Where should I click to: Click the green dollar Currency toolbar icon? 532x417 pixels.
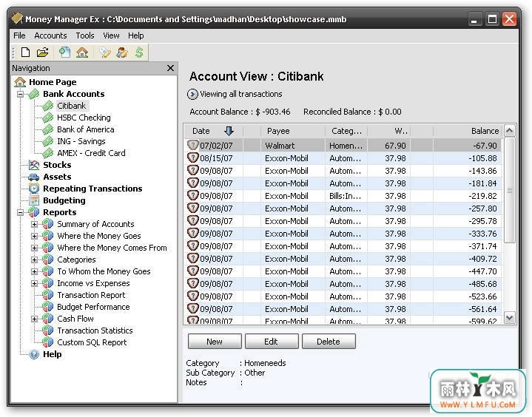tap(139, 52)
